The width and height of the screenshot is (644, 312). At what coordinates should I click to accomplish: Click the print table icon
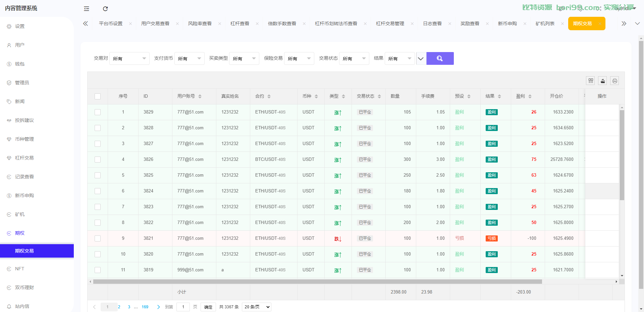tap(614, 81)
